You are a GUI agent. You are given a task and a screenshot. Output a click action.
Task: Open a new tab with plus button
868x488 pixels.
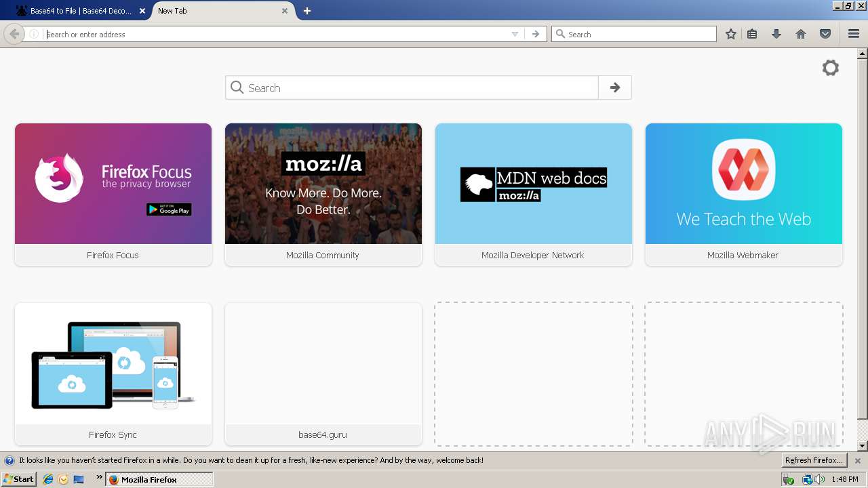click(307, 11)
